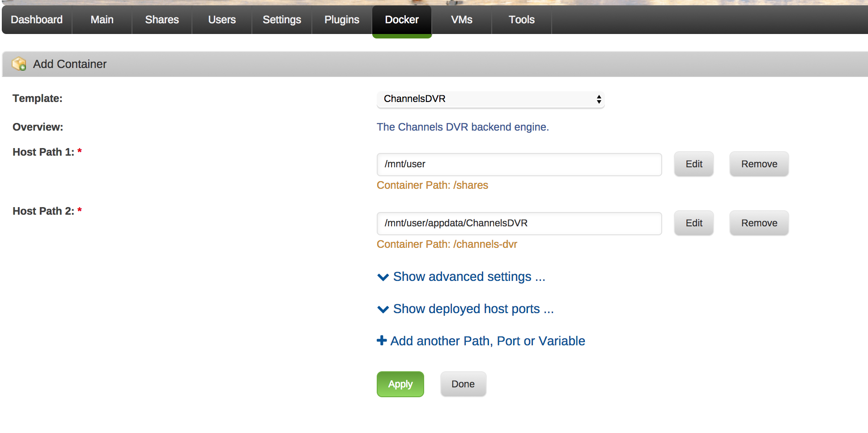Open the Tools tab
The height and width of the screenshot is (433, 868).
pyautogui.click(x=521, y=20)
